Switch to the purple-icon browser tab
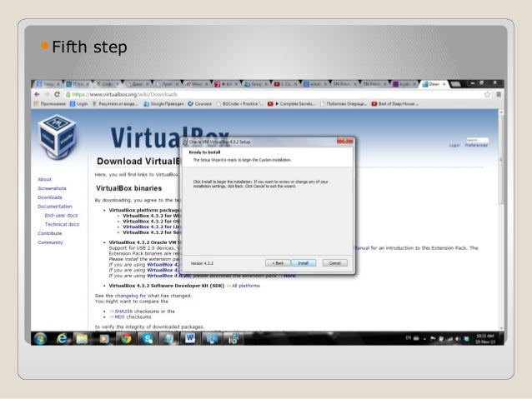Screen dimensions: 532x399 coord(404,84)
